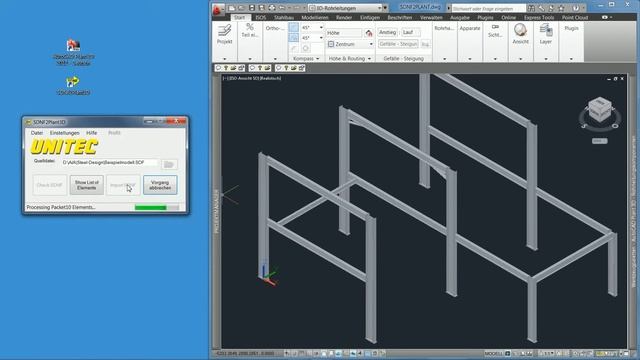Viewport: 640px width, 360px height.
Task: Switch to the Ausgabe ribbon tab
Action: point(460,18)
